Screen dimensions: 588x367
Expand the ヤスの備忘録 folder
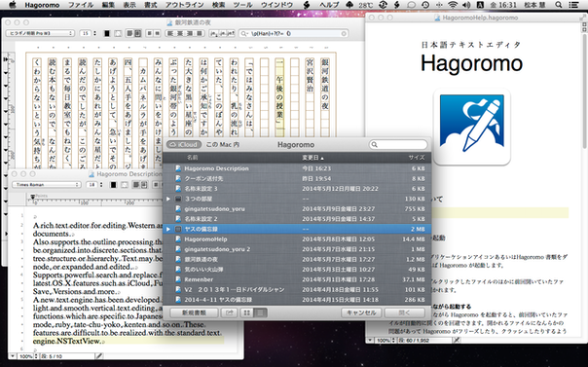[168, 229]
